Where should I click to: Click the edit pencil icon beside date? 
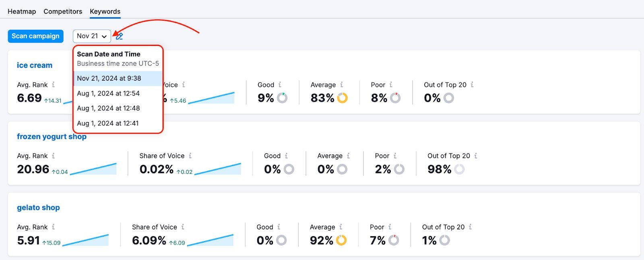click(x=119, y=36)
